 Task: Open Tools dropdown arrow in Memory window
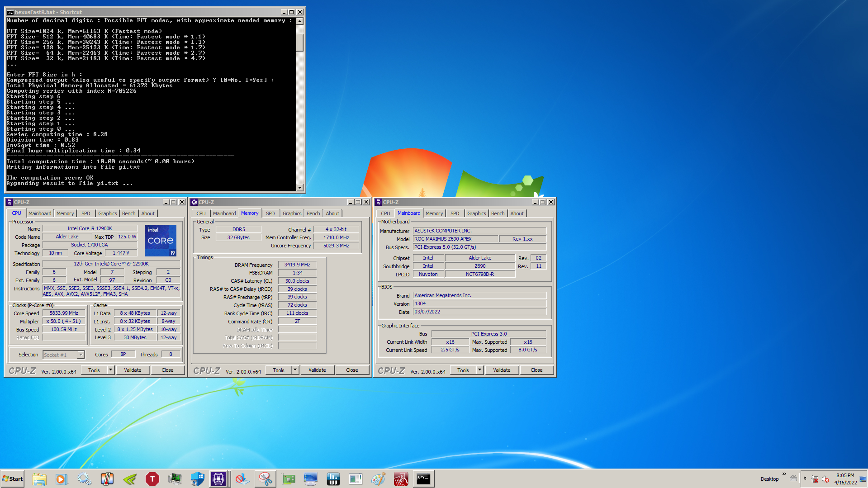295,370
